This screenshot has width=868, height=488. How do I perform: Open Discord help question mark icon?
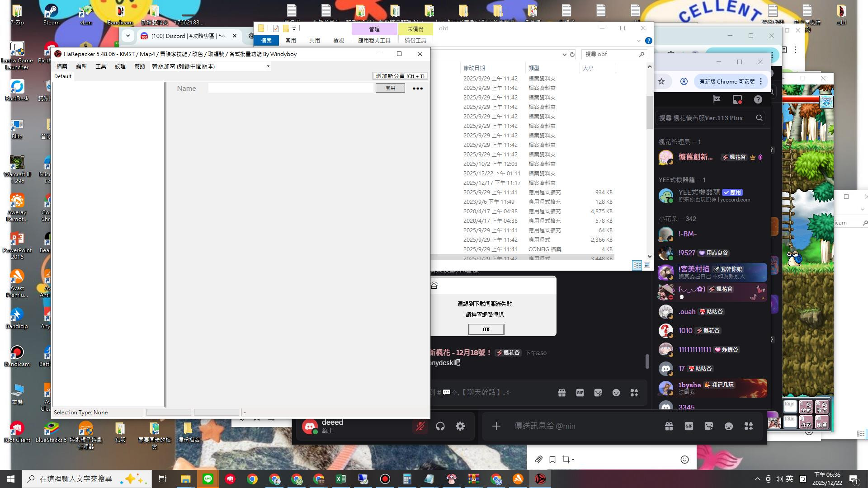758,99
